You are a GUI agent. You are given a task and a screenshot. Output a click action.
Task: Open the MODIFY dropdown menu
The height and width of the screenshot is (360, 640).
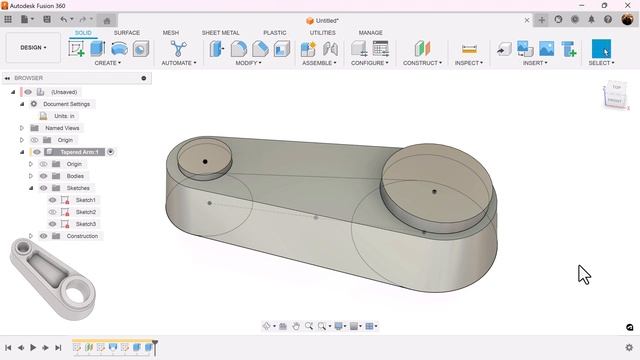point(248,63)
